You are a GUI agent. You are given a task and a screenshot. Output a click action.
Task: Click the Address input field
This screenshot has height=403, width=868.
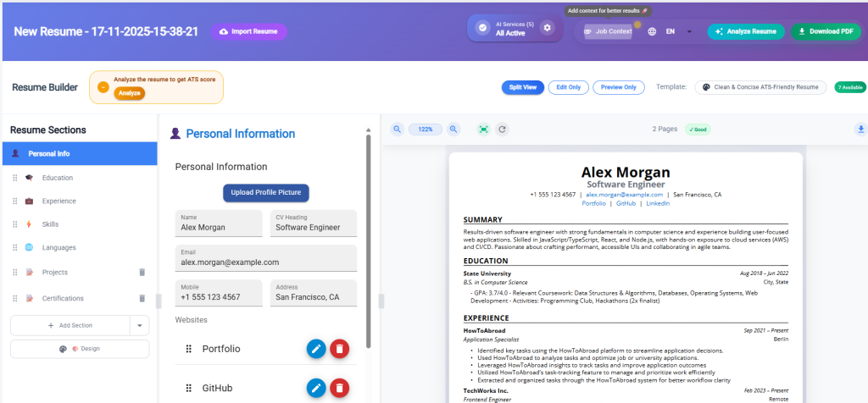tap(314, 293)
